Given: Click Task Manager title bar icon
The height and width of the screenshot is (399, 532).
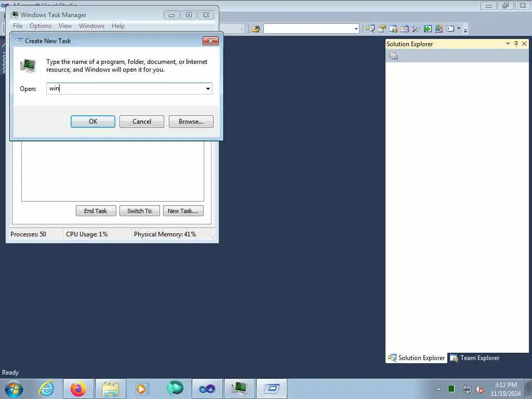Looking at the screenshot, I should (x=15, y=15).
